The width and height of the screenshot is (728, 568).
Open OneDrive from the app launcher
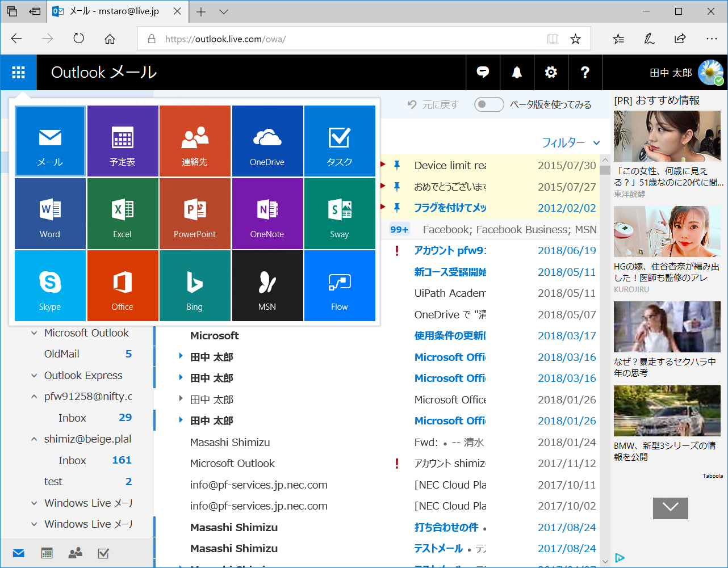point(267,141)
